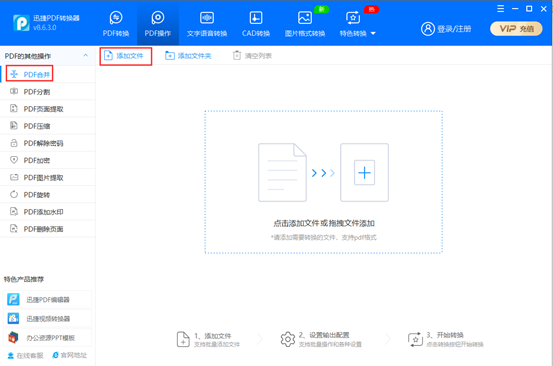553x366 pixels.
Task: Click the 登录/注册 user avatar icon
Action: point(427,29)
